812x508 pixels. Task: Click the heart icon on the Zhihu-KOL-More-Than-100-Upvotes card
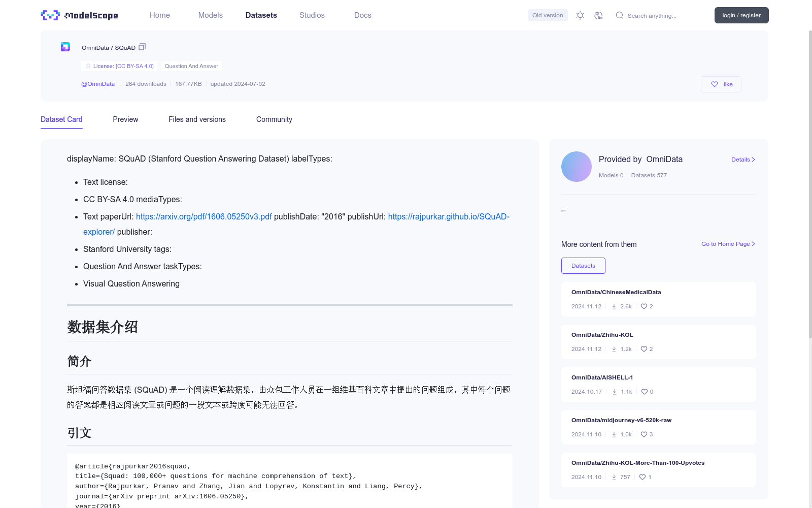[x=642, y=477]
